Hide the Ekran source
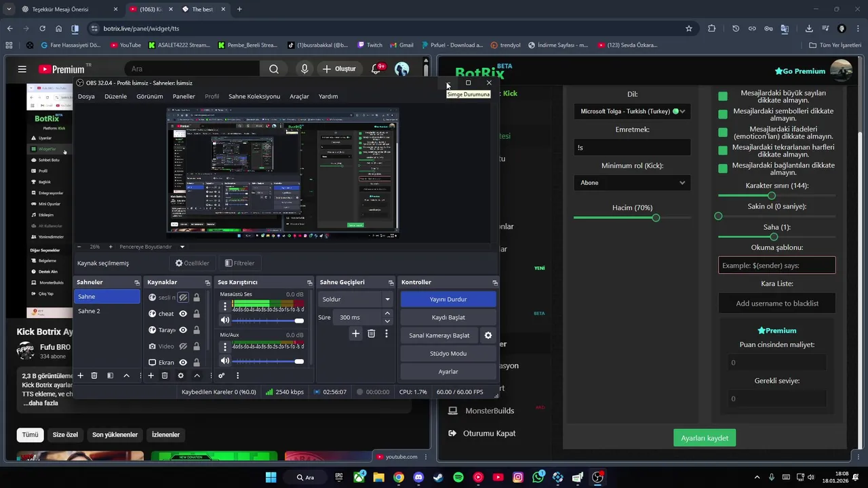 (183, 363)
